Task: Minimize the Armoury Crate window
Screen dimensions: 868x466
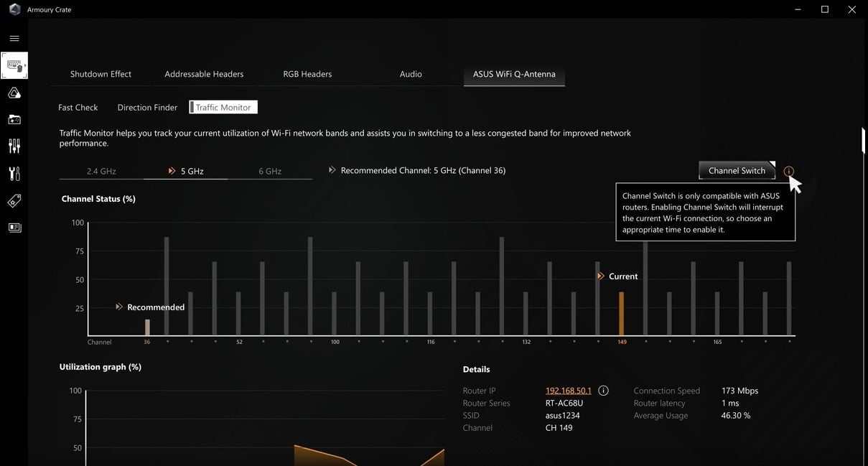Action: 798,9
